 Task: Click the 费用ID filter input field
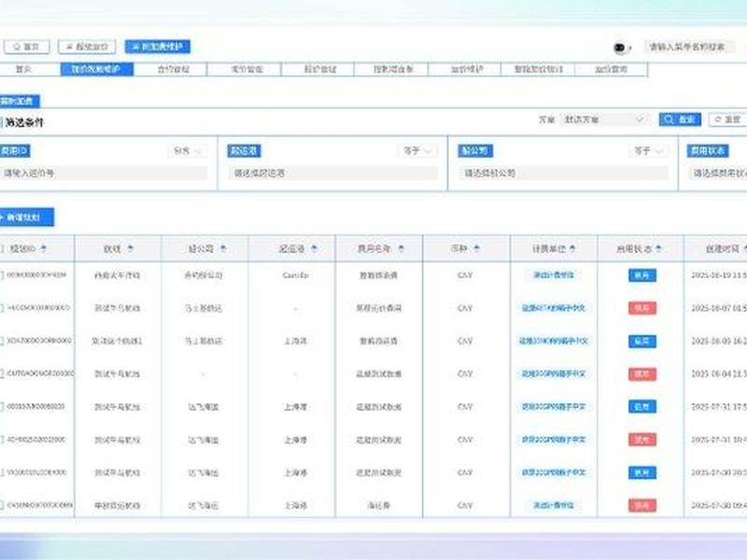(x=104, y=173)
